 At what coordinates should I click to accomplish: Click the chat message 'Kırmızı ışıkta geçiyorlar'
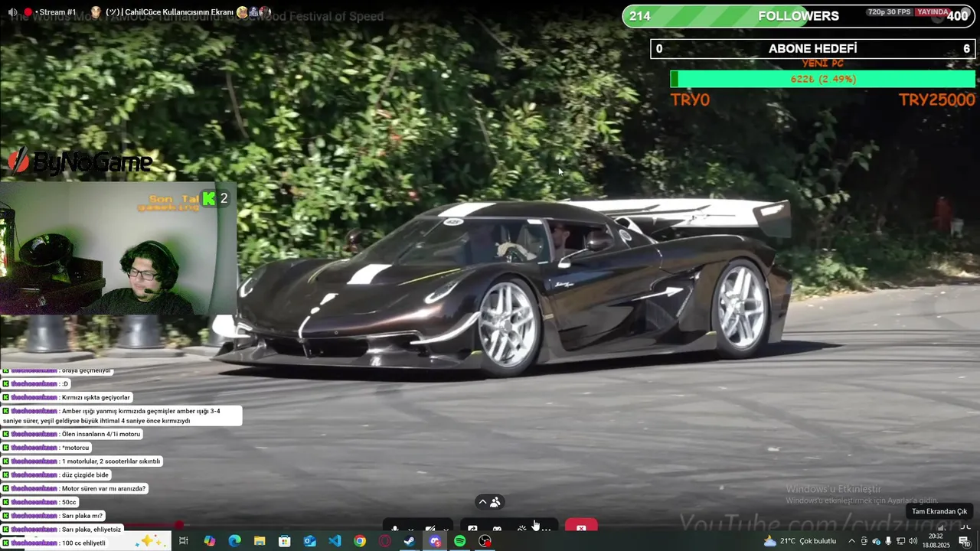coord(96,397)
